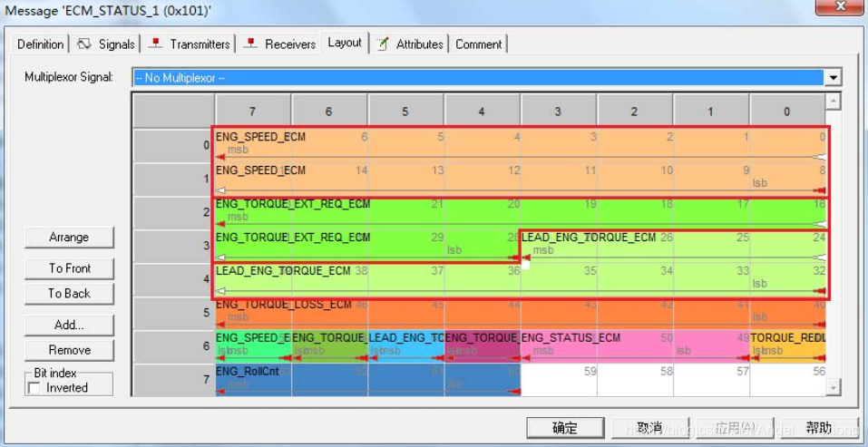Click bit column header 7

tap(252, 112)
